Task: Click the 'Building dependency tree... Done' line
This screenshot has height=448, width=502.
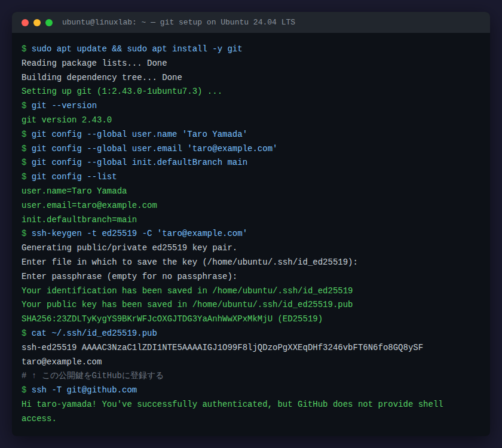Action: 102,77
